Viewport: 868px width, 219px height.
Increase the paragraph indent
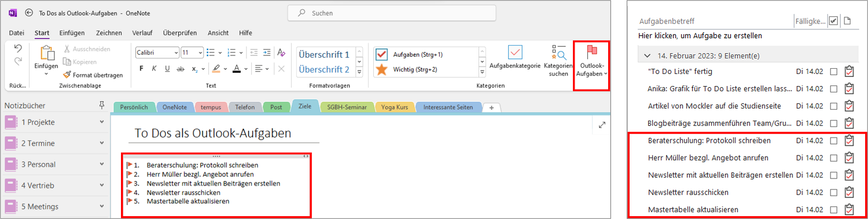point(266,53)
